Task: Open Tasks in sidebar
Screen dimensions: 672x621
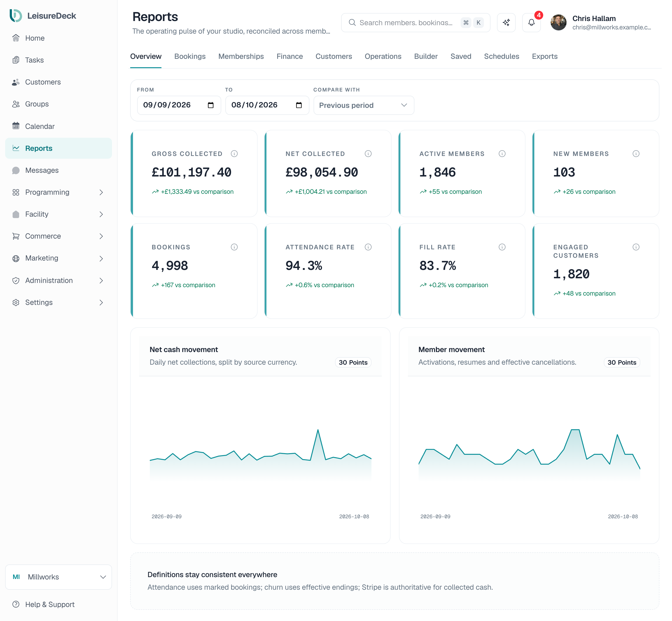Action: click(58, 60)
